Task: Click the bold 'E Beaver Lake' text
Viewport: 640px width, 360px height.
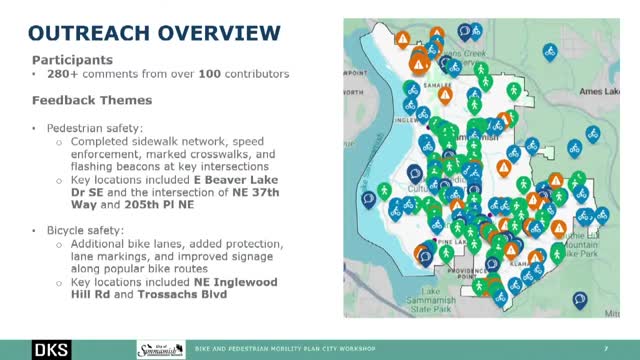Action: point(236,180)
